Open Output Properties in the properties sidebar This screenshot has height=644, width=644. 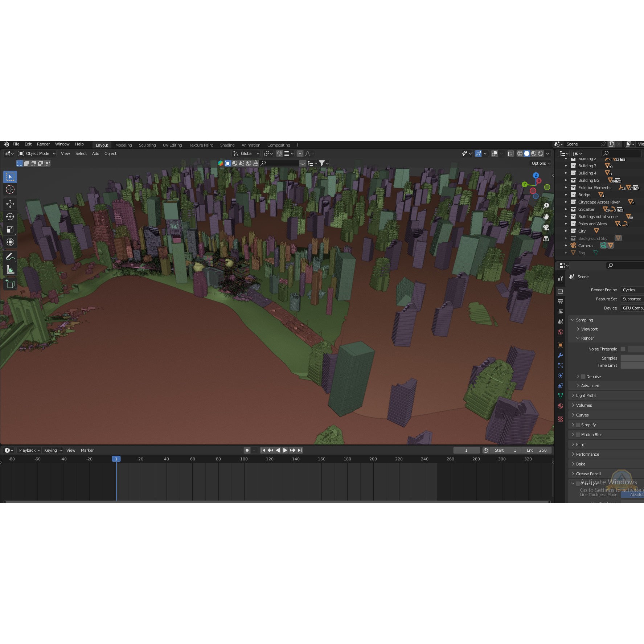[x=561, y=301]
